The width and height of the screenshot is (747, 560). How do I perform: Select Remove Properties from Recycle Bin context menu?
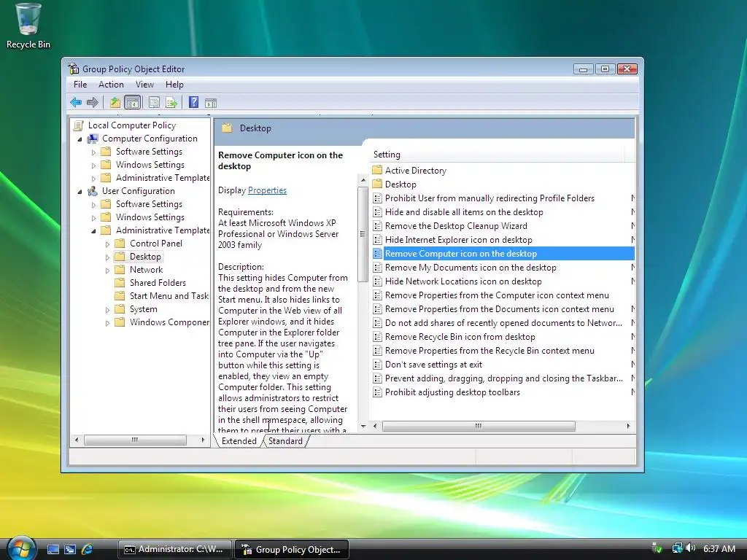pyautogui.click(x=489, y=351)
